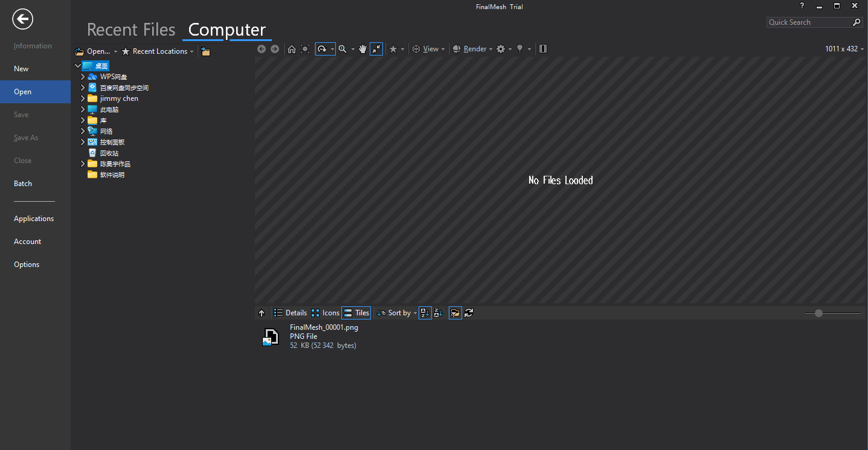Switch file list to Details view

291,313
